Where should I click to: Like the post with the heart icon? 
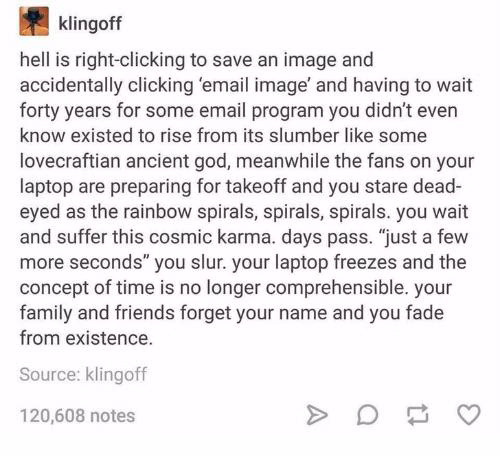[469, 415]
